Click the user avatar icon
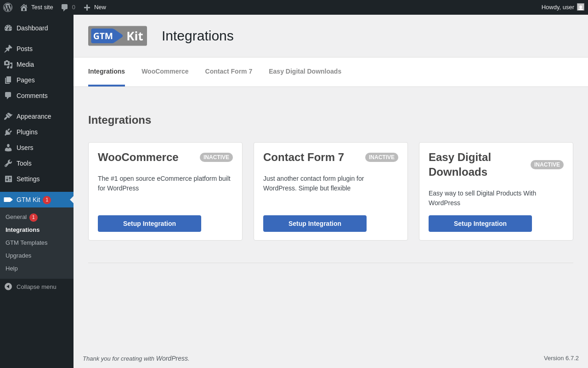The image size is (588, 368). click(581, 7)
